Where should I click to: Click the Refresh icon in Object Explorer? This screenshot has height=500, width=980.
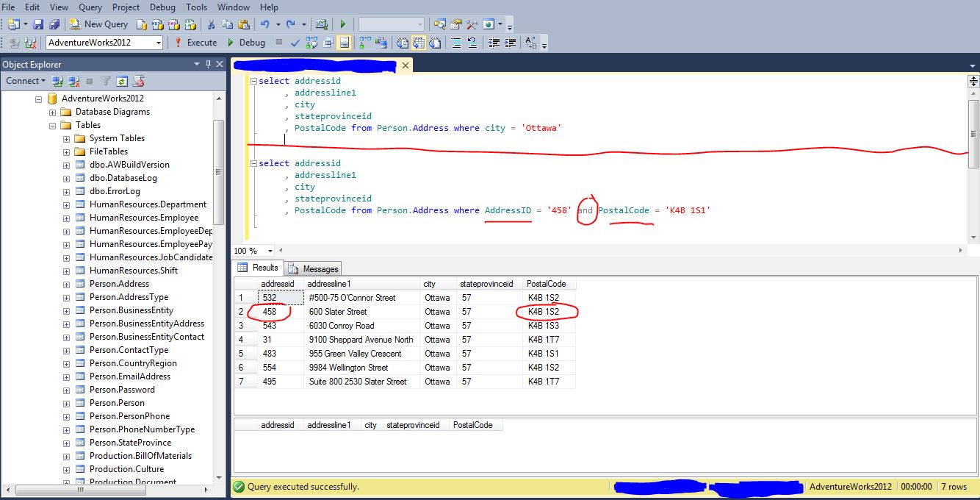122,81
